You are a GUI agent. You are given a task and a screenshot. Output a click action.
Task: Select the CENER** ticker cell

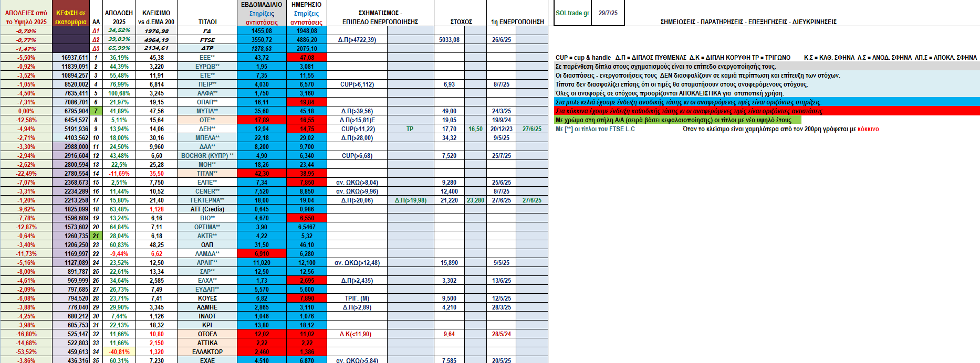point(207,191)
